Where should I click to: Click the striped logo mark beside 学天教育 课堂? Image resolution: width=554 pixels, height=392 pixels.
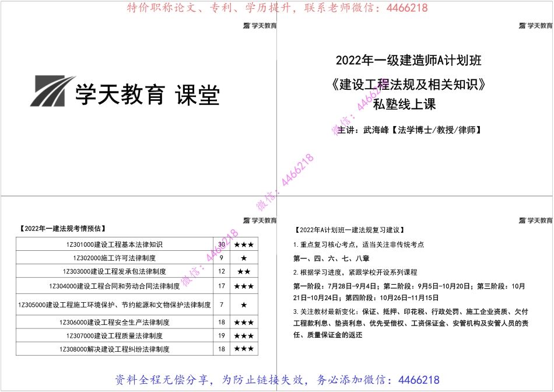tap(48, 92)
